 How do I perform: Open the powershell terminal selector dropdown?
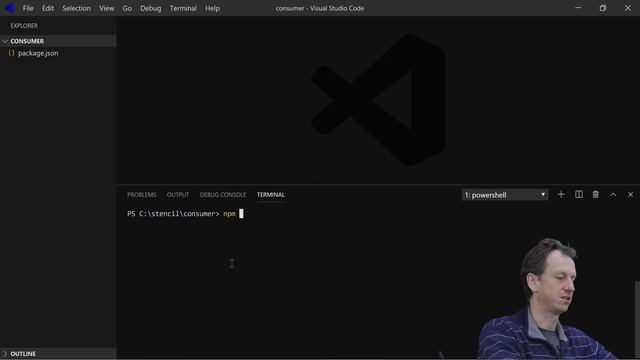tap(505, 195)
